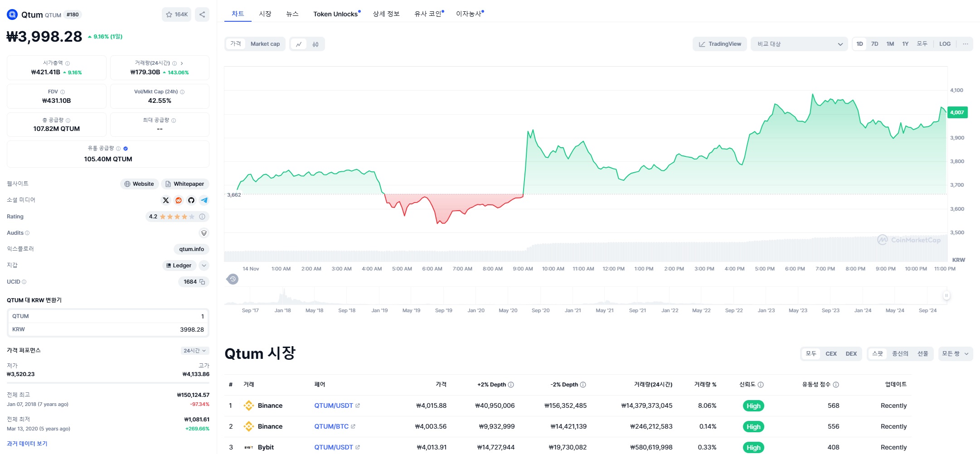Open QTUM/USDT pair on Binance
The image size is (980, 454).
337,406
